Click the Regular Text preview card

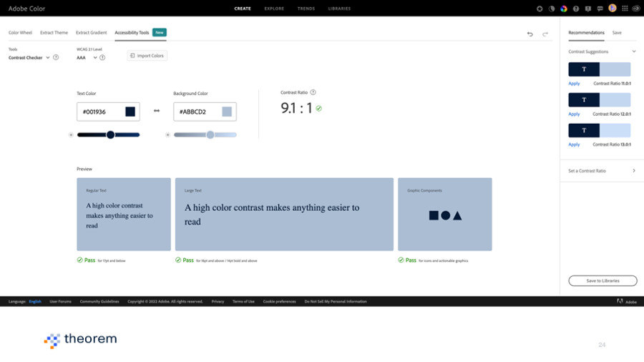(x=124, y=214)
